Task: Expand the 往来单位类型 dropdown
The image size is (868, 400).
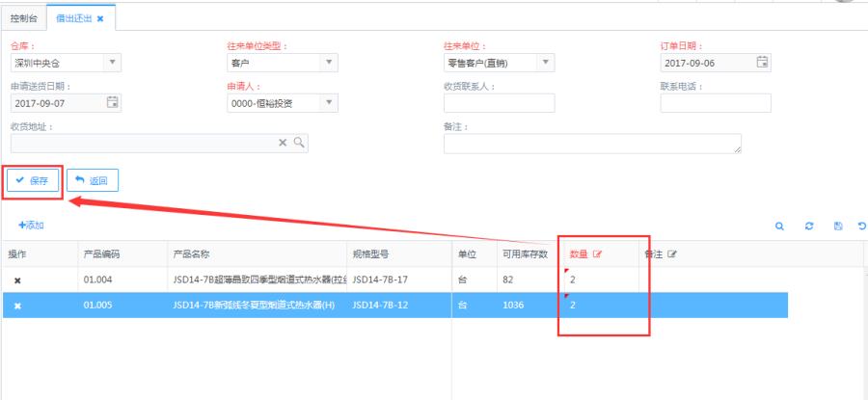Action: (x=329, y=63)
